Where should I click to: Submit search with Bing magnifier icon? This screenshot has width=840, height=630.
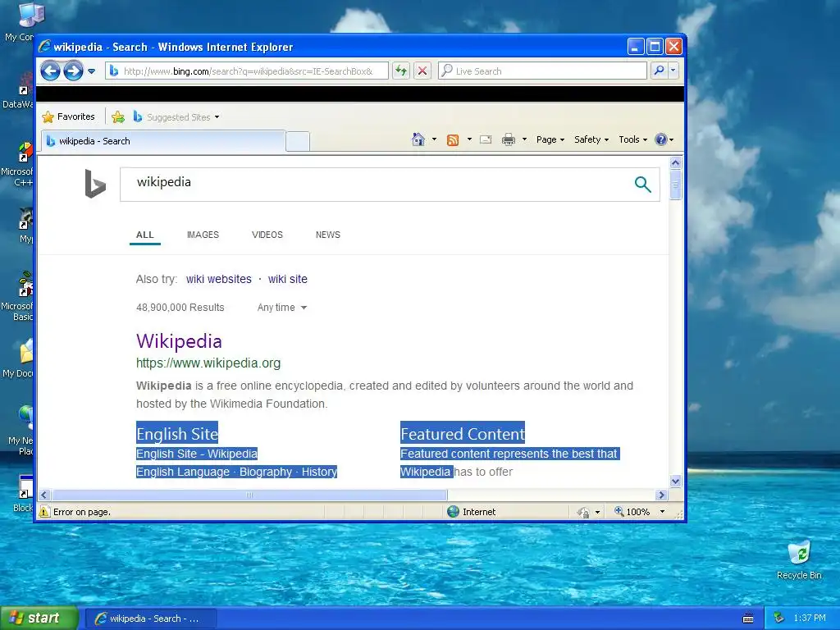642,185
